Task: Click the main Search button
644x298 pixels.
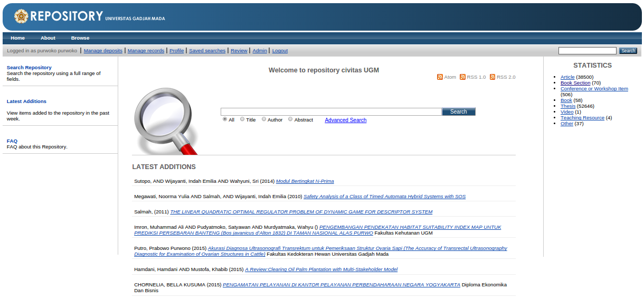Action: pyautogui.click(x=459, y=111)
